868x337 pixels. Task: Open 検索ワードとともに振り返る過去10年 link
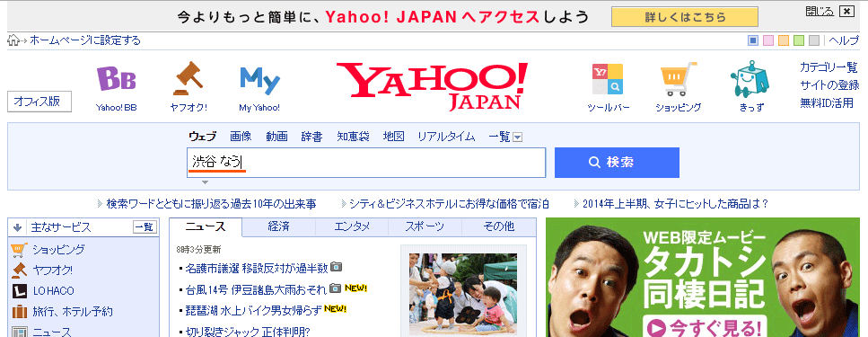(212, 204)
